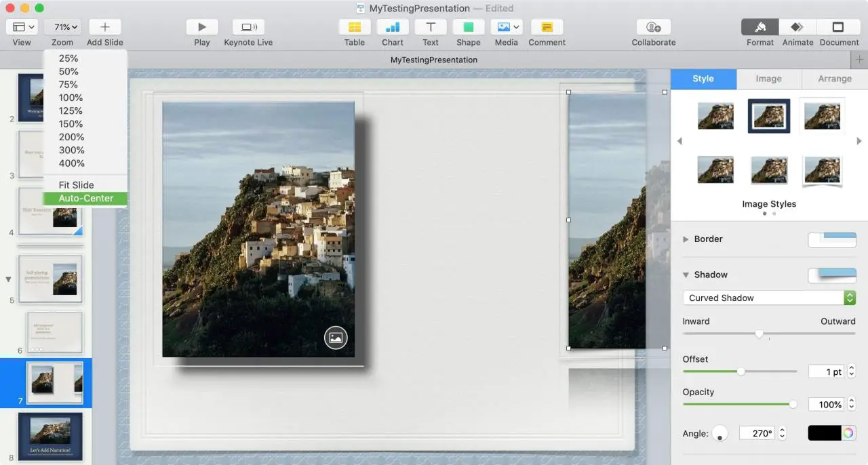Switch to the Arrange tab

point(834,79)
